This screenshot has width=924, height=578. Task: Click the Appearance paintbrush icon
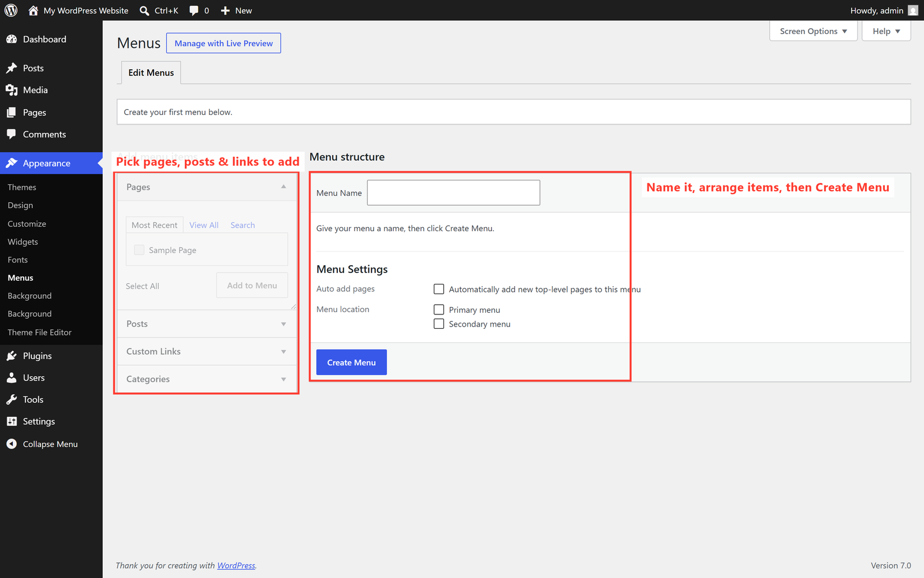coord(12,163)
